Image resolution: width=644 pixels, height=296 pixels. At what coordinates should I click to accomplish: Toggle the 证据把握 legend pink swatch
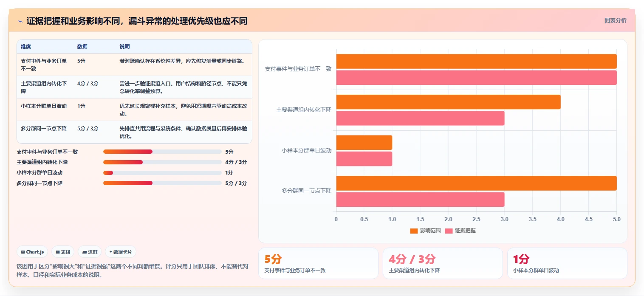[x=449, y=231]
